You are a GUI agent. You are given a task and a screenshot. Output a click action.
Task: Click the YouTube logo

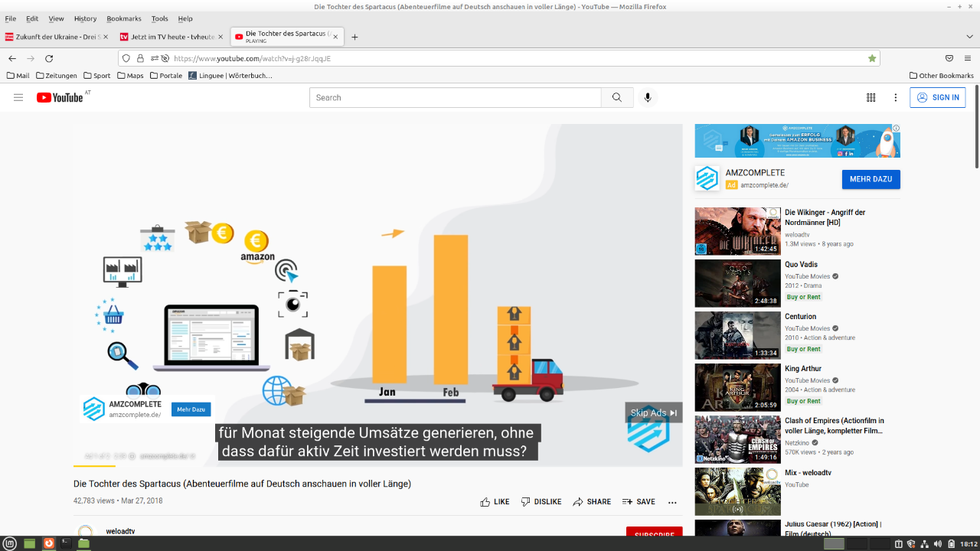pos(60,97)
